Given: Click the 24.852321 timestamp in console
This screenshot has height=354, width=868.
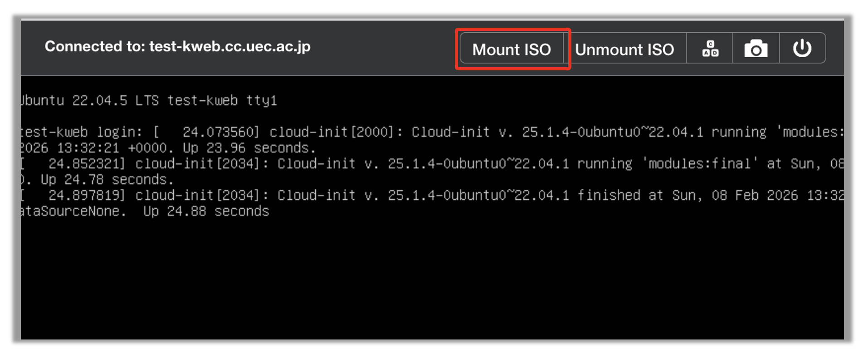Looking at the screenshot, I should (x=86, y=164).
